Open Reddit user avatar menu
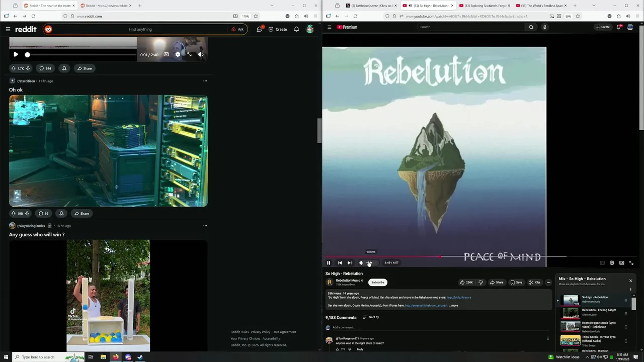Image resolution: width=644 pixels, height=362 pixels. 310,29
